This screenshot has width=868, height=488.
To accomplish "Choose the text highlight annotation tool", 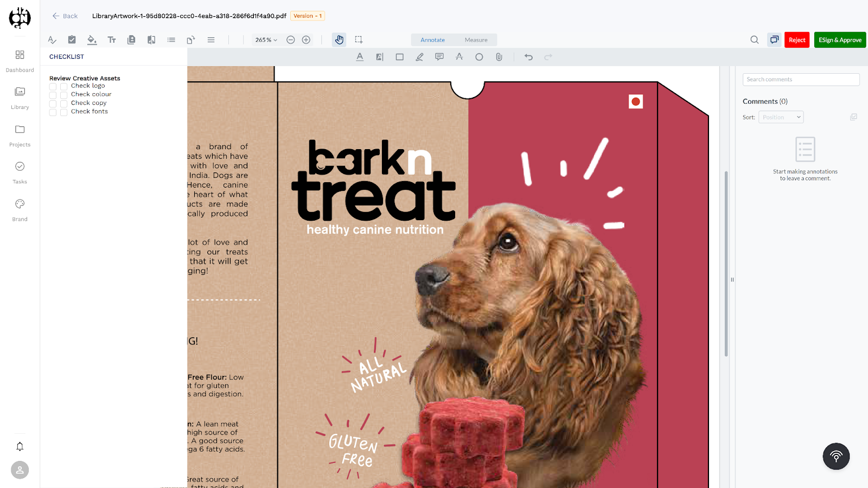I will point(380,57).
